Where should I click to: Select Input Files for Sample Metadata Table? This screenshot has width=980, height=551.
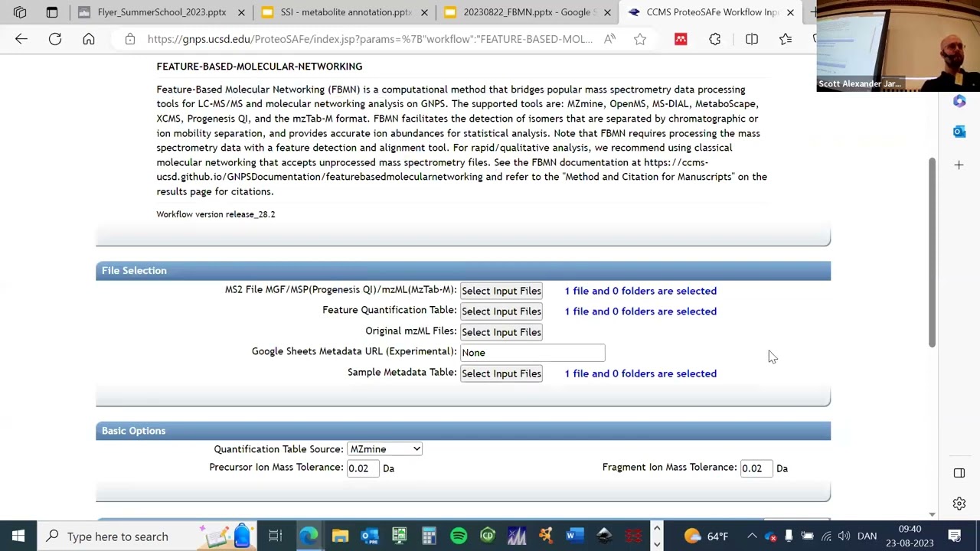pyautogui.click(x=501, y=373)
